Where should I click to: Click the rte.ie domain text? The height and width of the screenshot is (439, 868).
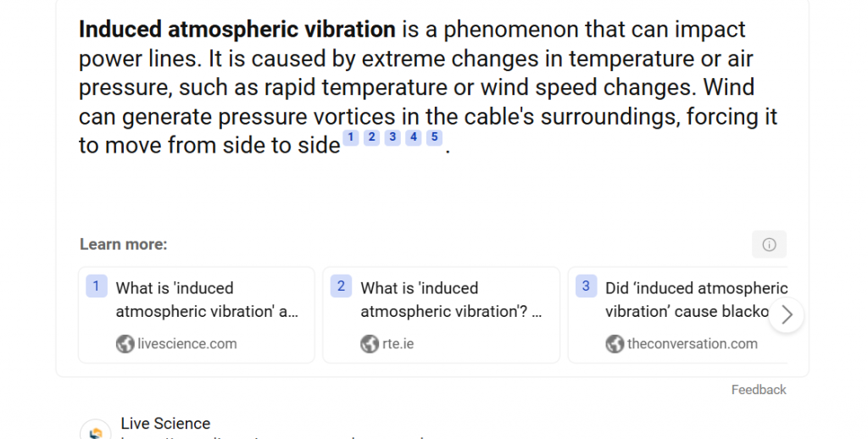point(398,343)
